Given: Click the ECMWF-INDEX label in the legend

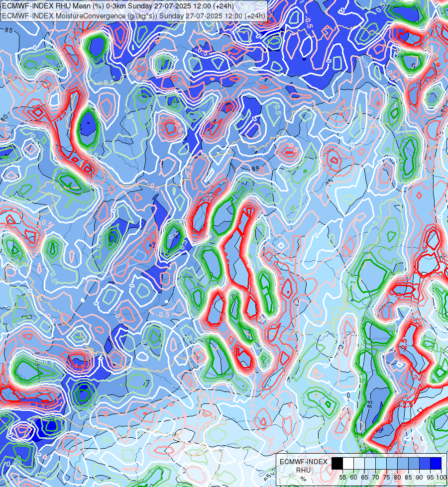Looking at the screenshot, I should 304,462.
